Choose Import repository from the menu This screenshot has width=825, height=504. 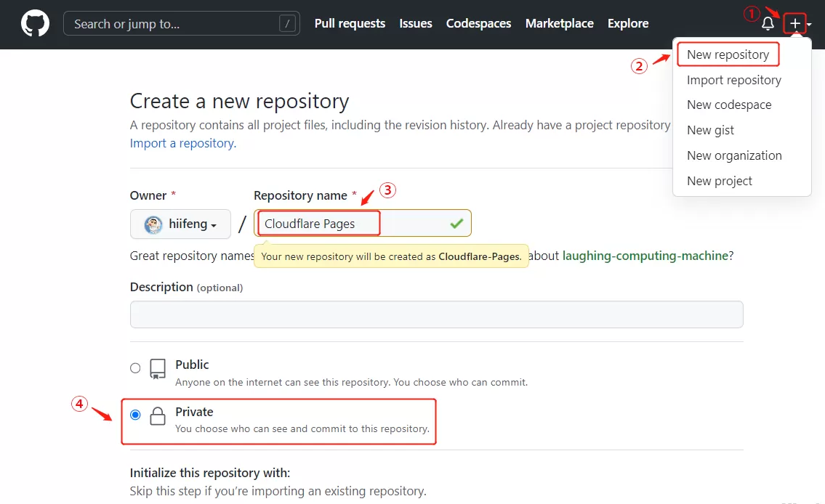click(734, 80)
